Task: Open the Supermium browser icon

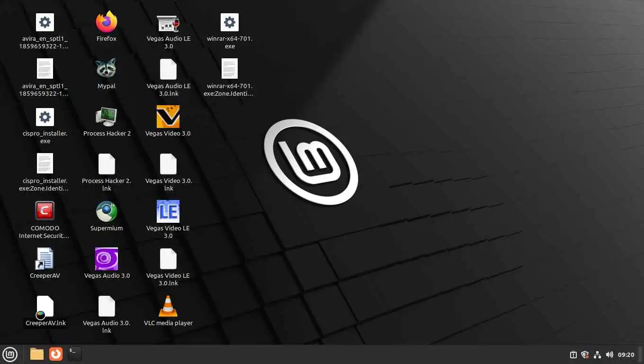Action: click(x=107, y=211)
